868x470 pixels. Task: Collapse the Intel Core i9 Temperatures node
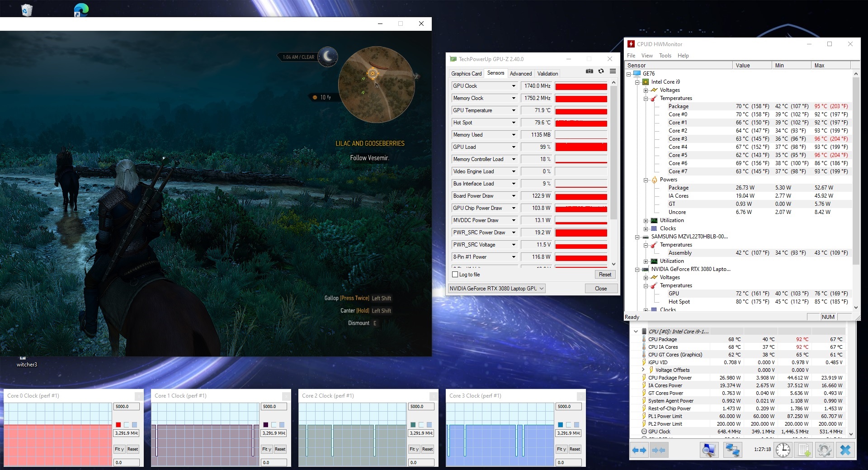(x=646, y=99)
